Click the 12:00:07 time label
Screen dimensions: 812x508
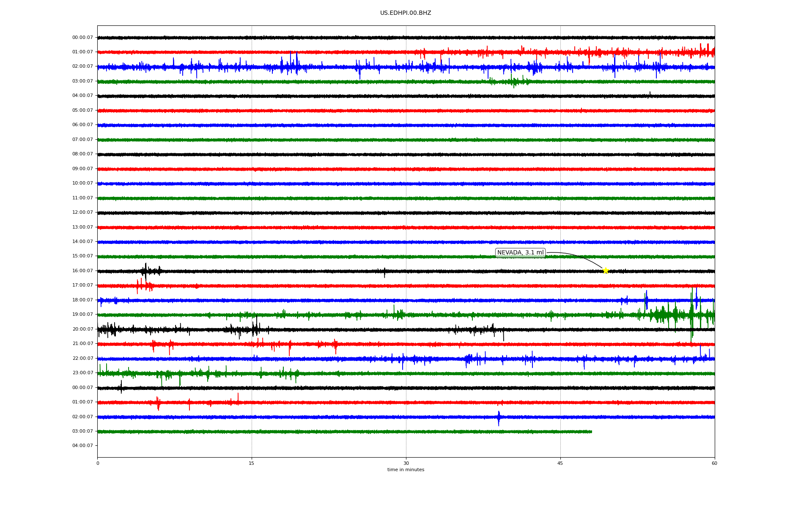[82, 213]
